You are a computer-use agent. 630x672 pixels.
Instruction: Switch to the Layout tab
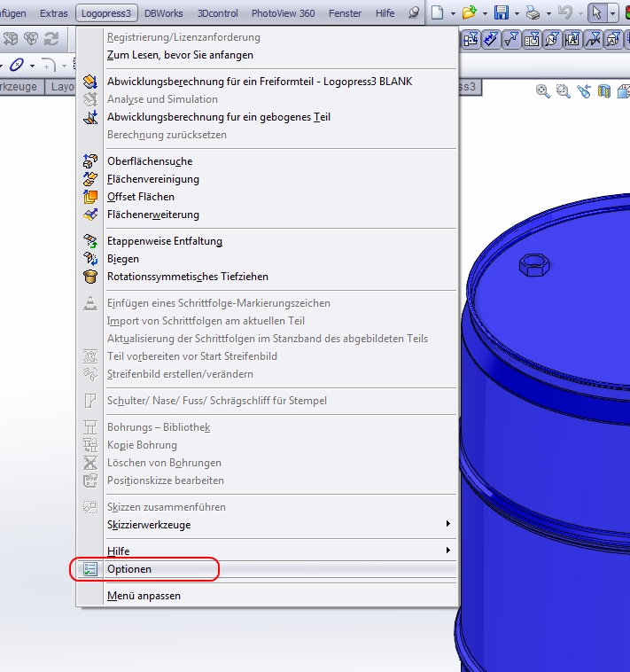point(61,87)
